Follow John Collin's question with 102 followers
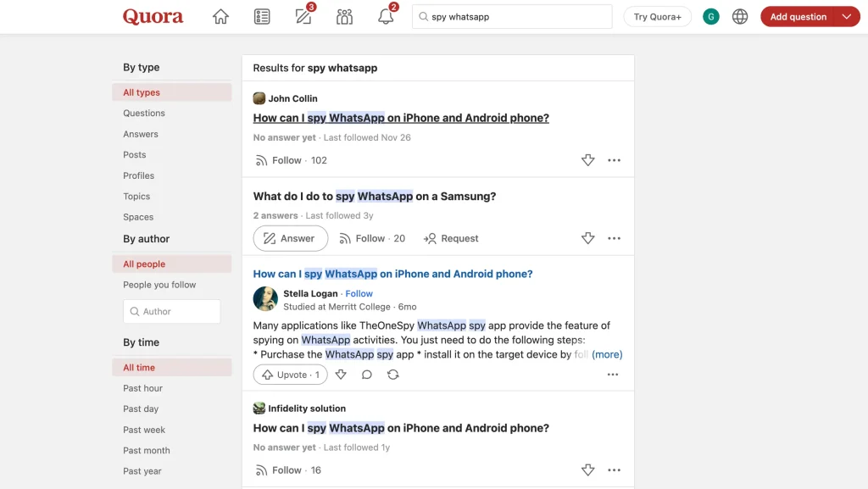The width and height of the screenshot is (868, 489). tap(291, 160)
